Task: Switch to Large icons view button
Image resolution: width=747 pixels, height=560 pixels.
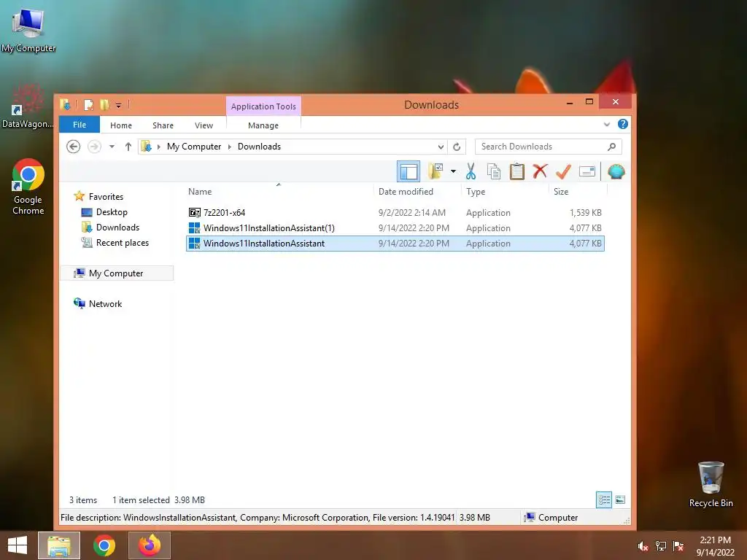Action: [620, 499]
